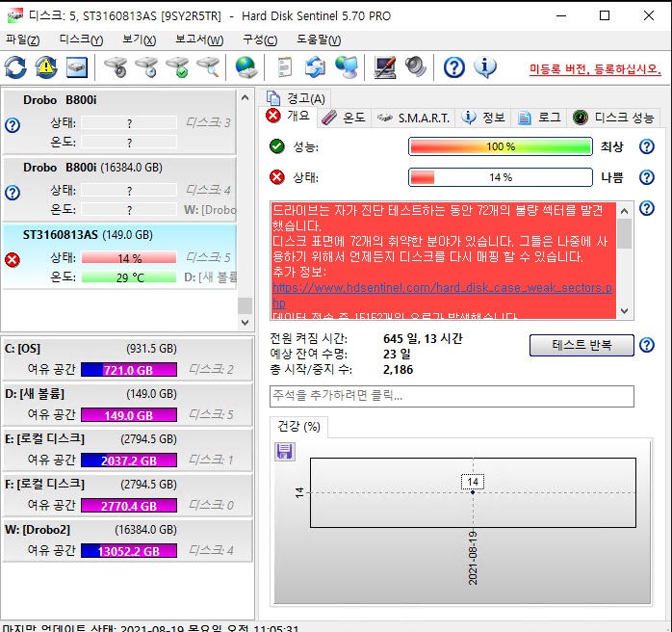Click the disk test with gear icon

pyautogui.click(x=116, y=67)
